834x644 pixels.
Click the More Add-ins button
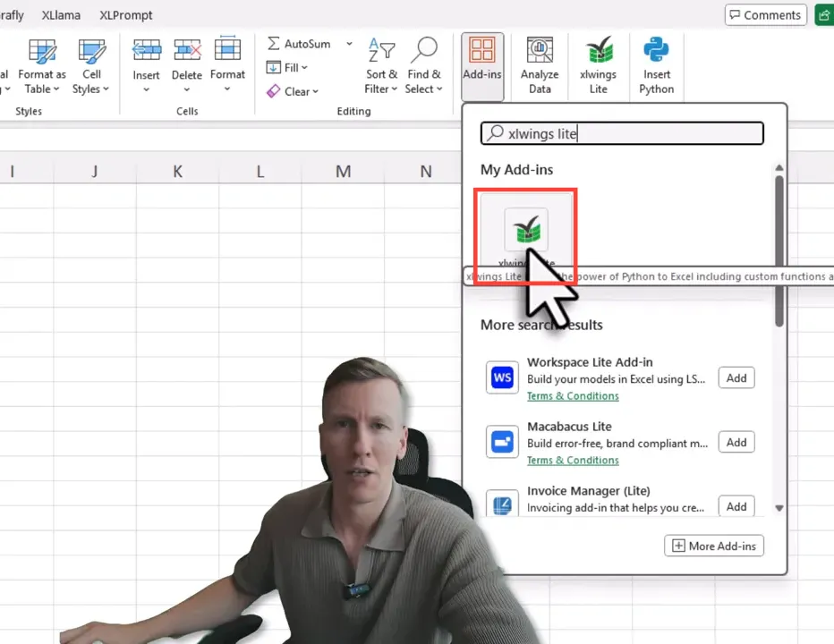click(x=714, y=546)
